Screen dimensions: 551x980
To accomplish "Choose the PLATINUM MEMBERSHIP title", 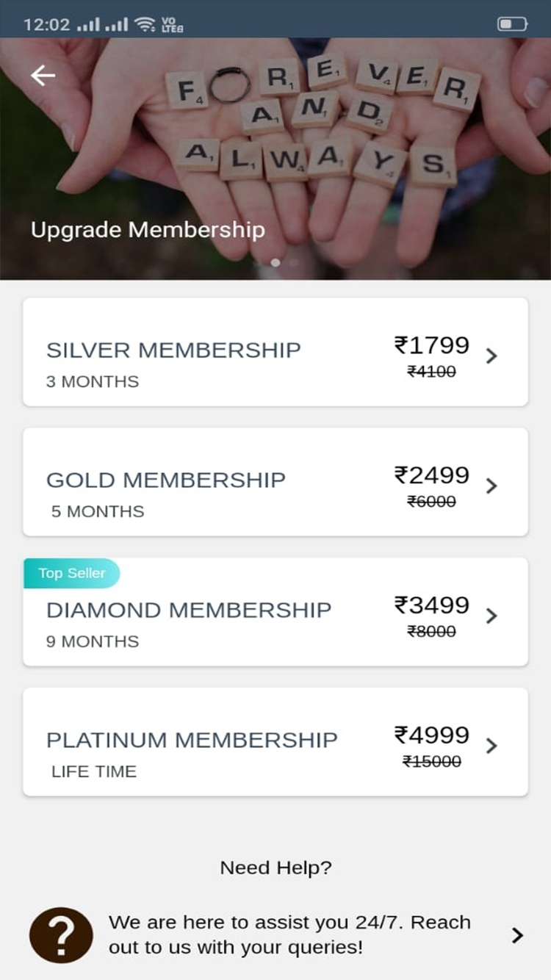I will click(192, 740).
